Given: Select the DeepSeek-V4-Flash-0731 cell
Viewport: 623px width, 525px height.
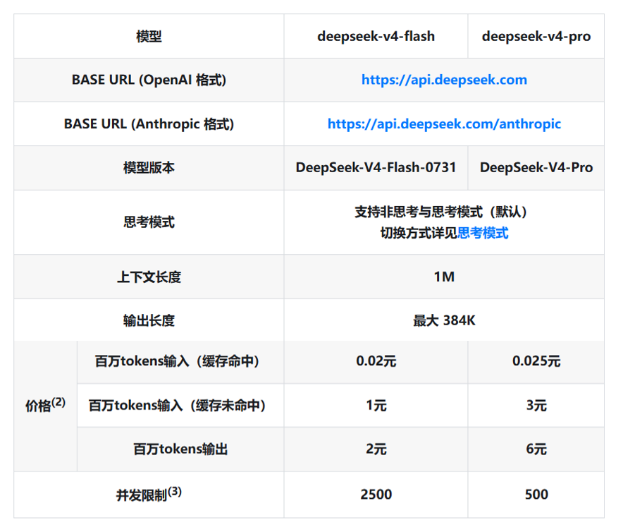Looking at the screenshot, I should pos(376,167).
